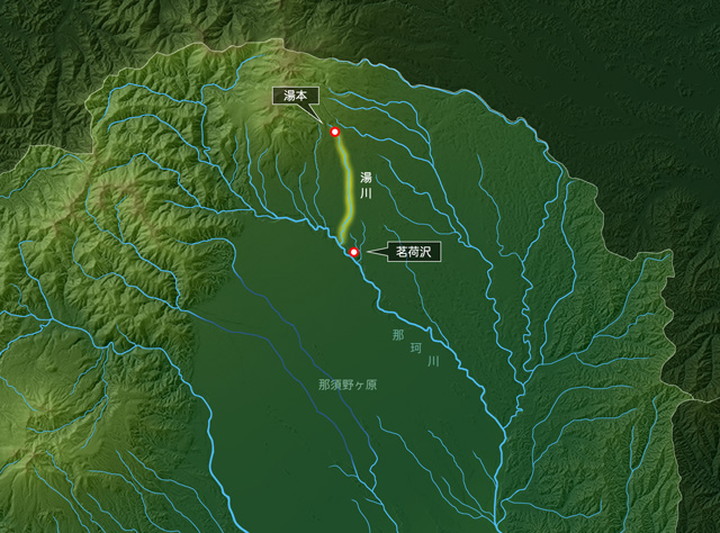Click the 茗 character in the 茗荷沢 label
This screenshot has width=720, height=533.
[x=401, y=252]
